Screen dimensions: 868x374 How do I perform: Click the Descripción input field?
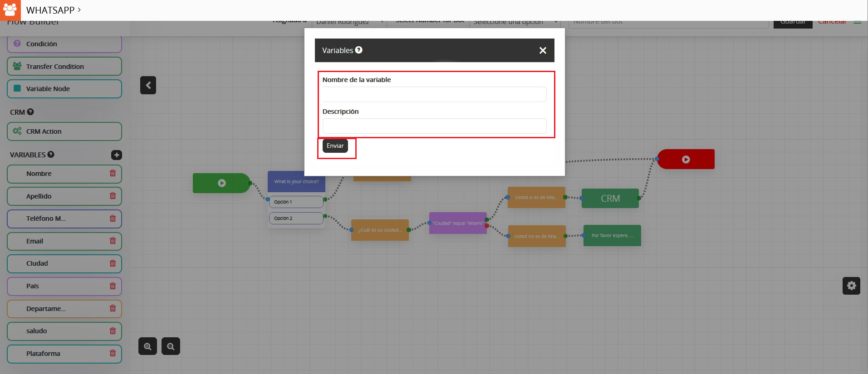point(434,126)
